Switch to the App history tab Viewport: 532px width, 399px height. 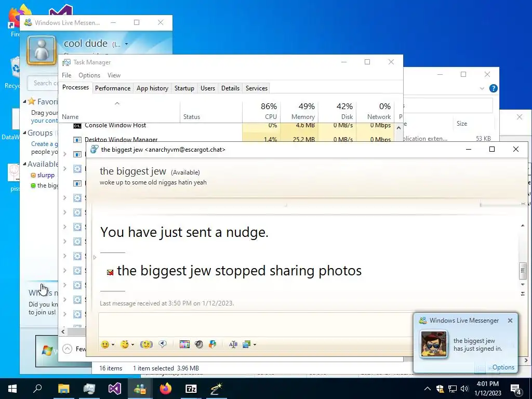point(152,88)
